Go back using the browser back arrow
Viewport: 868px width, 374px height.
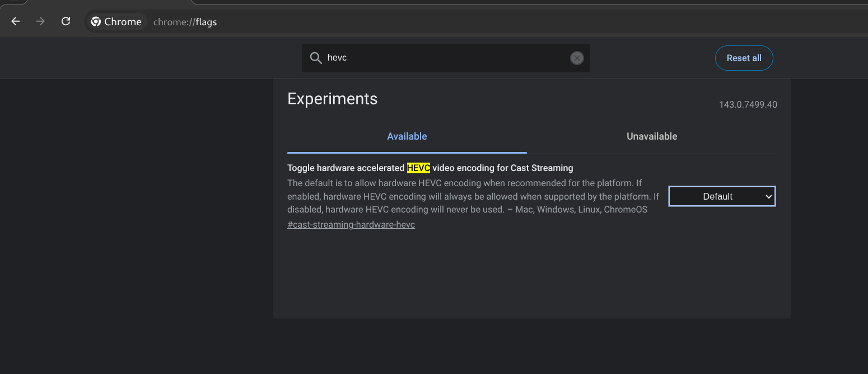[16, 22]
